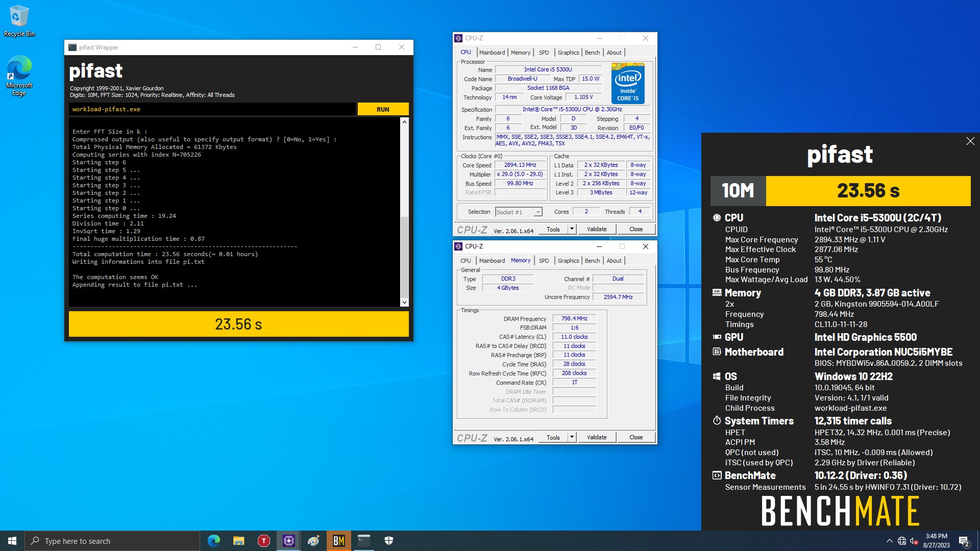980x551 pixels.
Task: Select Bench tab in bottom CPU-Z
Action: [x=592, y=261]
